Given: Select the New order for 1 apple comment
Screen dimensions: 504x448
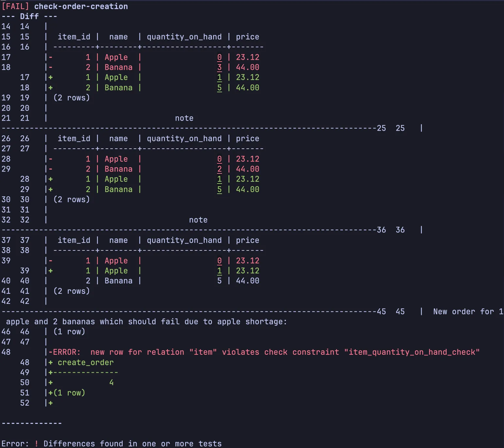Looking at the screenshot, I should click(x=467, y=311).
